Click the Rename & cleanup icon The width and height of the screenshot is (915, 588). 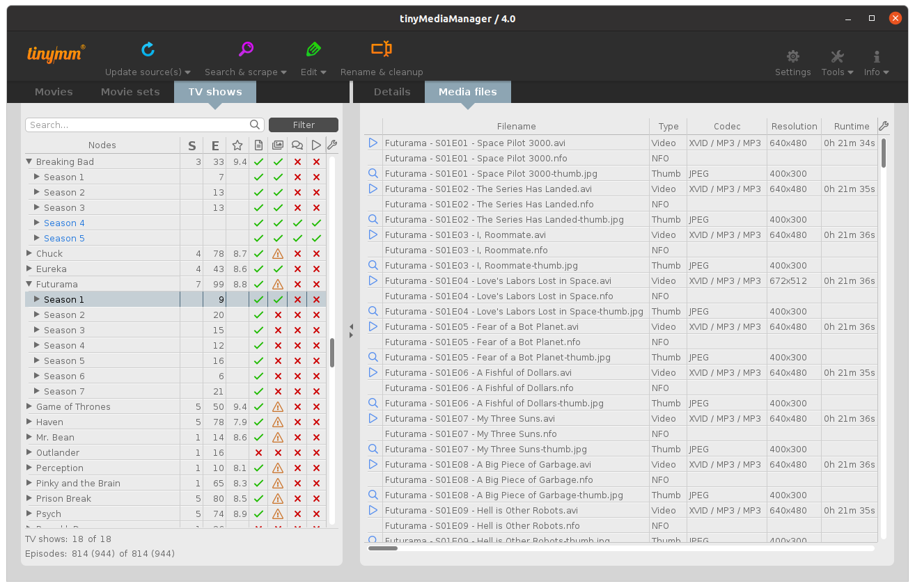381,49
